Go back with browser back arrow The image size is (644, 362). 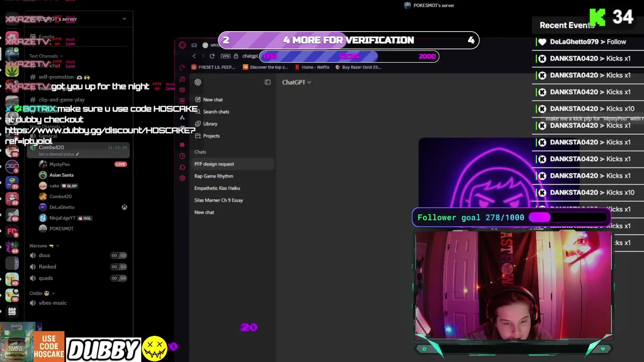tap(194, 56)
